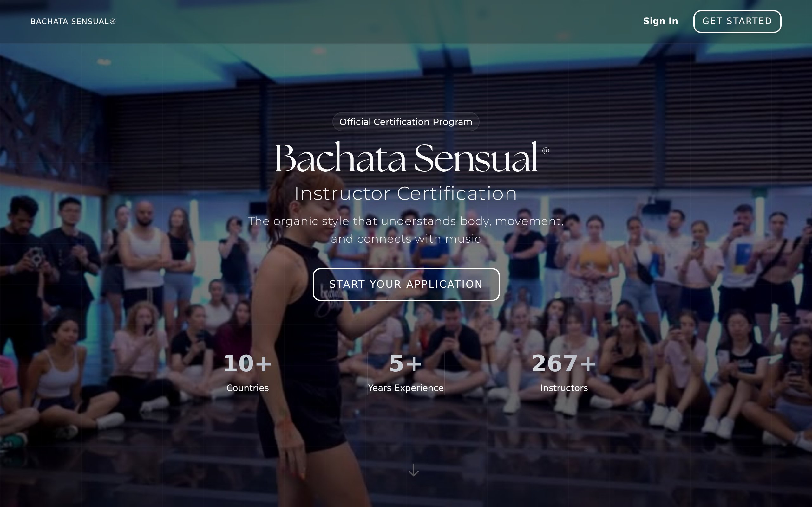Select the 5+ statistic number
Screen dimensions: 812x507
(406, 363)
